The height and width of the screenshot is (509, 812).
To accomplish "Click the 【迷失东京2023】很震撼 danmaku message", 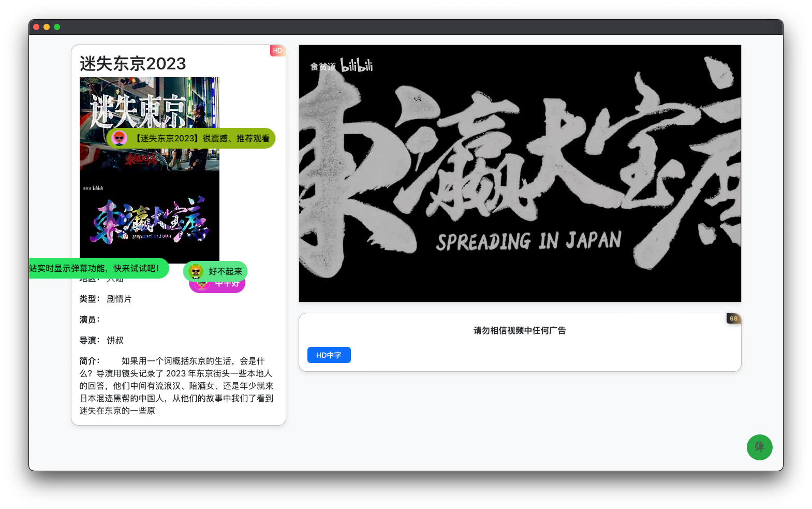I will click(x=202, y=138).
